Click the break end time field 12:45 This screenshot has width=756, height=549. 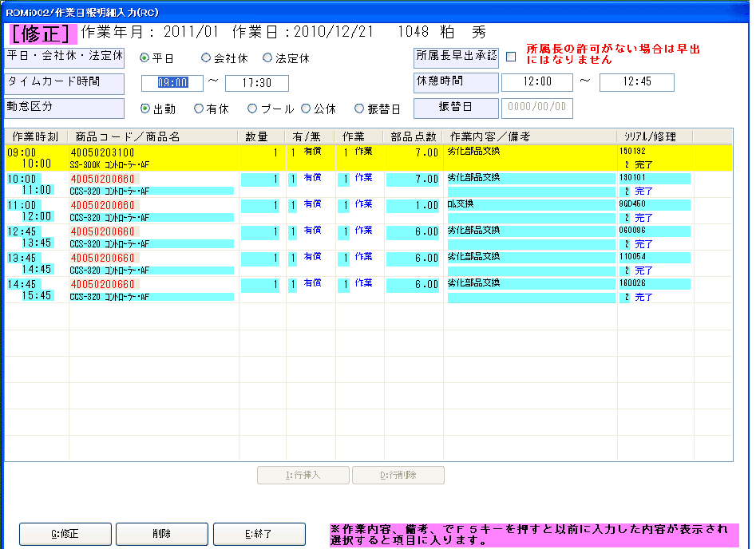pyautogui.click(x=637, y=82)
